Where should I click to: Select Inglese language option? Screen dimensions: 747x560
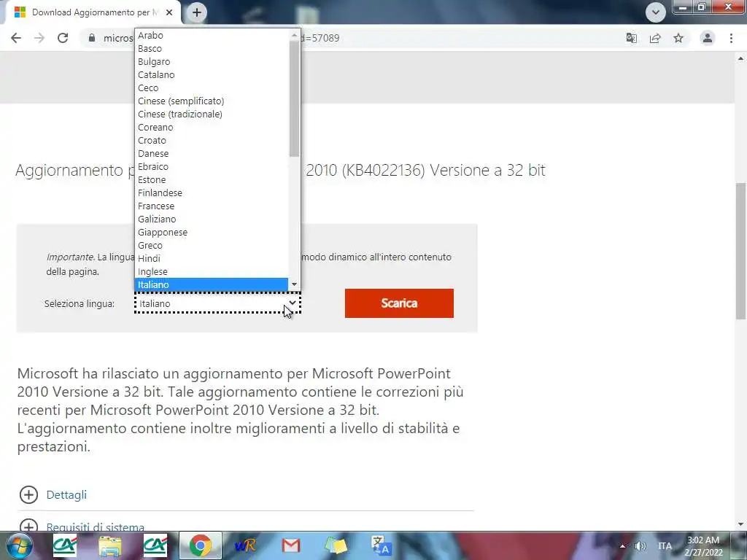click(x=212, y=271)
